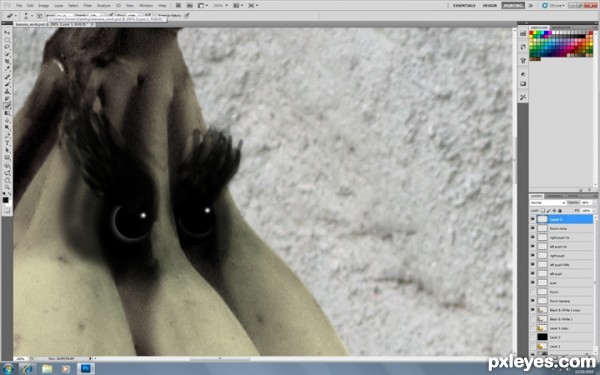
Task: Hide the 'Black & White 1 copy' layer
Action: point(533,310)
